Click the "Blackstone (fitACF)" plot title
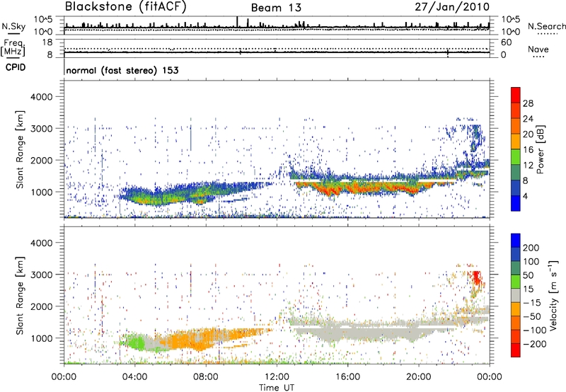 click(x=125, y=6)
